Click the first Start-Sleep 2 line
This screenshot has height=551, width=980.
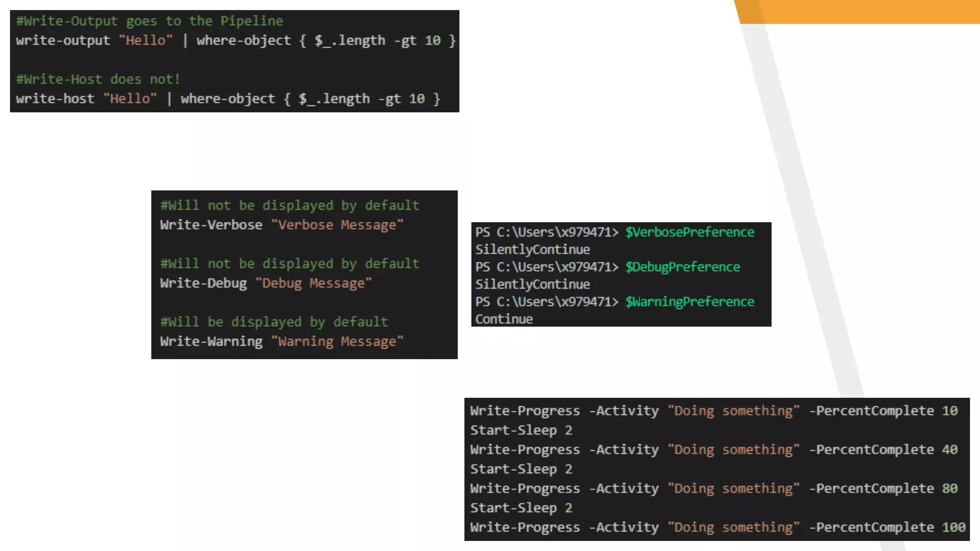pyautogui.click(x=521, y=430)
